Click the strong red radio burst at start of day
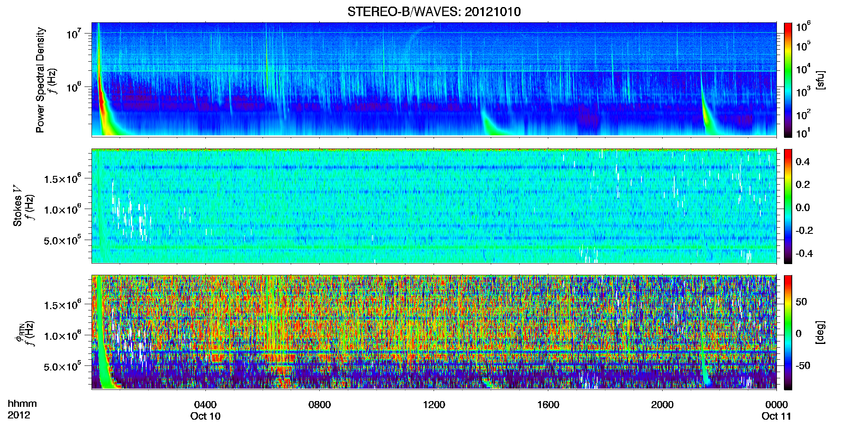The width and height of the screenshot is (868, 447). click(102, 99)
